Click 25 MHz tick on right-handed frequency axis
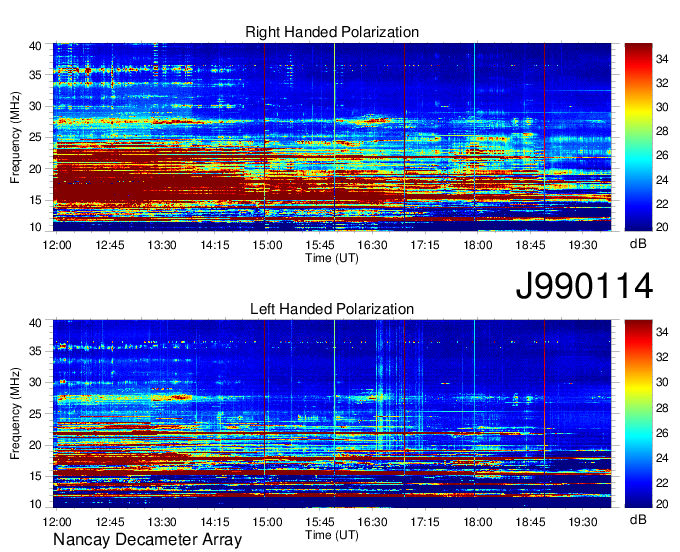Viewport: 680px width, 552px height. coord(35,137)
